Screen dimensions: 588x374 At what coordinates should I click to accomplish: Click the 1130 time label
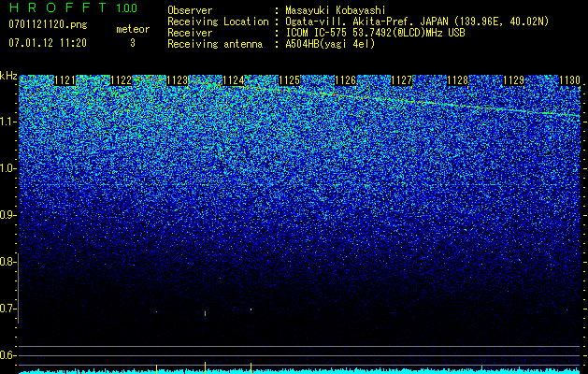coord(569,80)
